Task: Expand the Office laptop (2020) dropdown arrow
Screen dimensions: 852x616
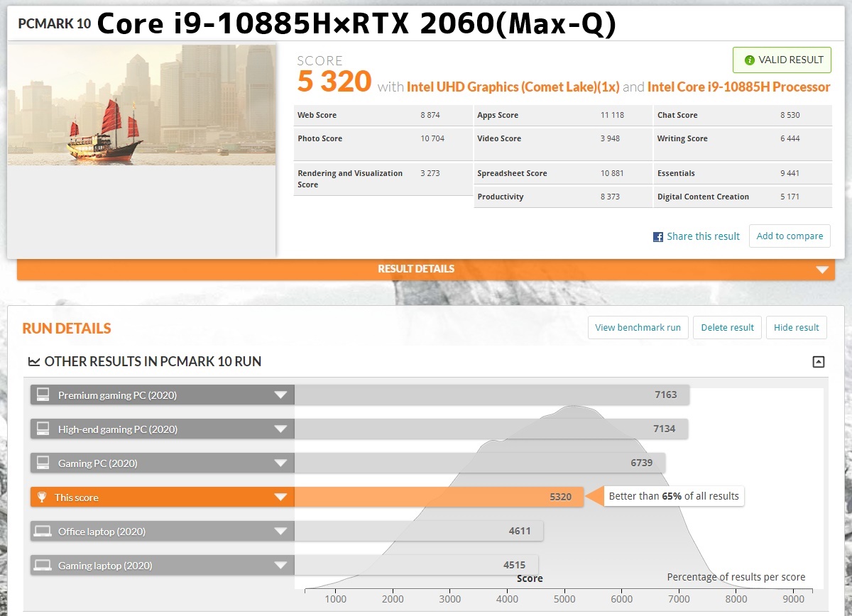Action: (280, 532)
